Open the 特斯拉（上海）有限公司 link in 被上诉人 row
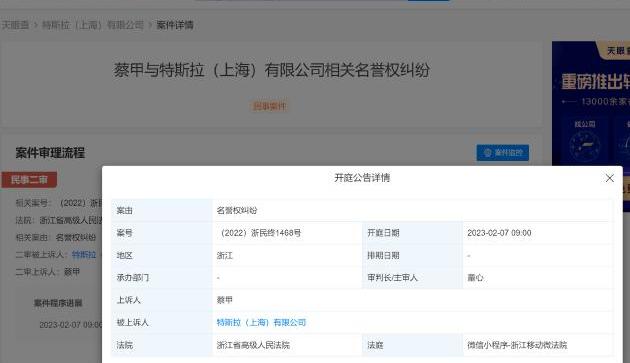The image size is (630, 363). (261, 322)
